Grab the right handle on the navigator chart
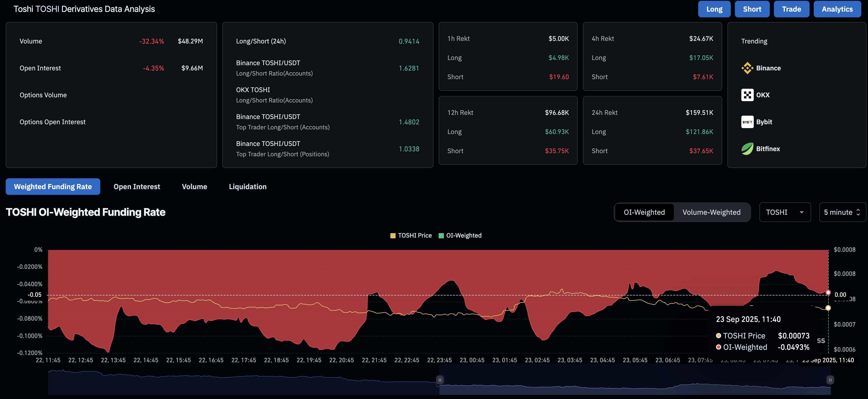This screenshot has height=399, width=868. tap(830, 379)
